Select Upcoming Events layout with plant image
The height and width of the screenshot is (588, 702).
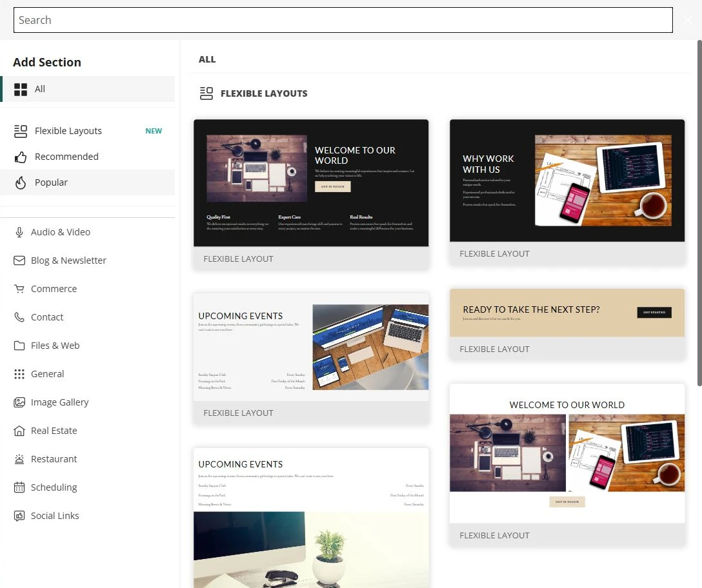(x=311, y=518)
